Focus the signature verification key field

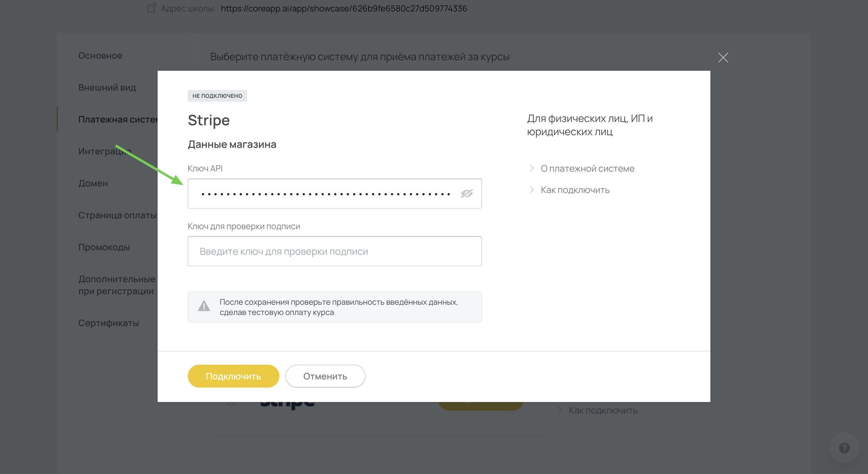coord(335,251)
